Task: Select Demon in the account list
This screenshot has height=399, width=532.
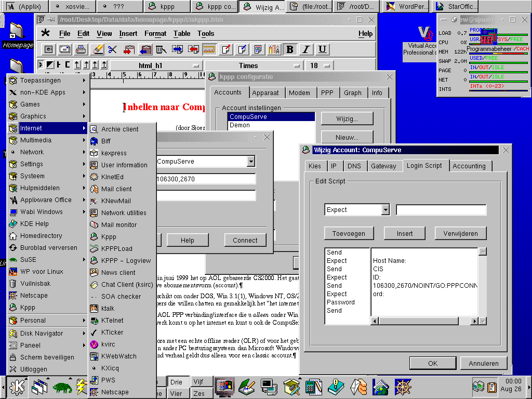Action: pos(271,125)
